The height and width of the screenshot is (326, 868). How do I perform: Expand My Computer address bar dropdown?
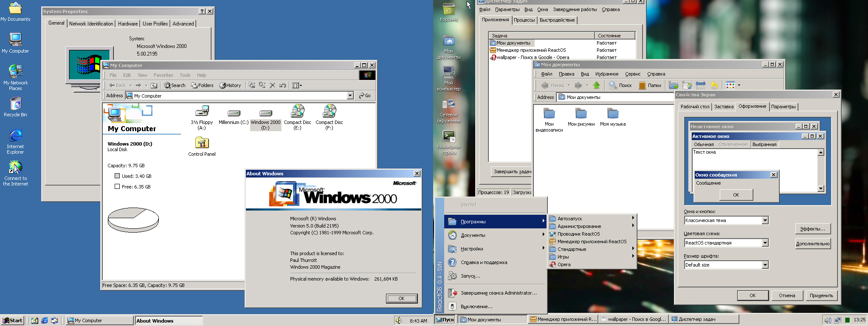coord(350,96)
